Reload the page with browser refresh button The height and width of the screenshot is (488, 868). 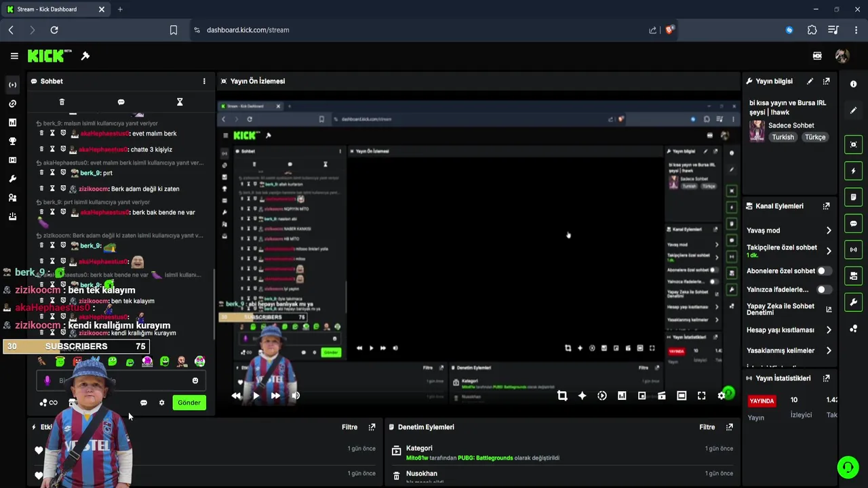[54, 30]
